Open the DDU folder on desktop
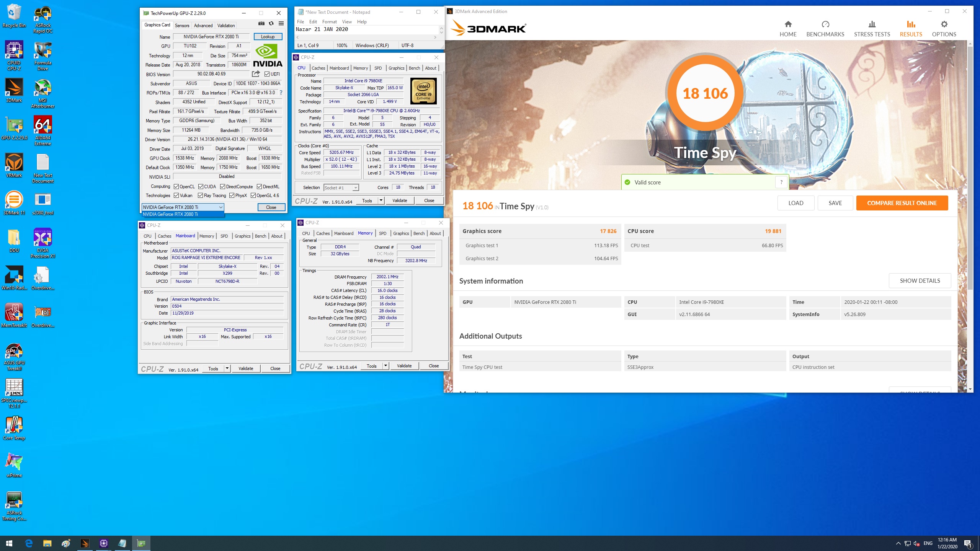 coord(14,240)
